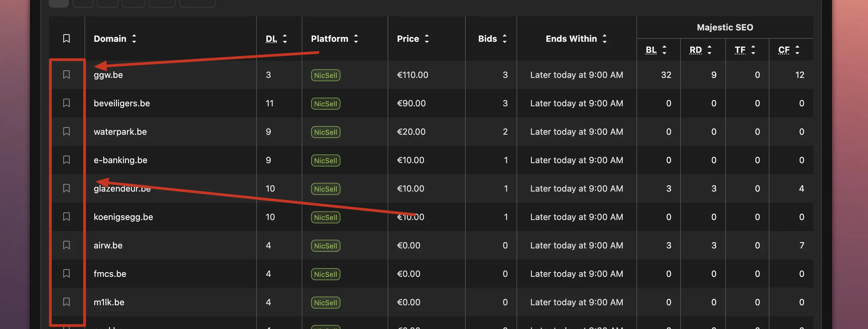Toggle the header bookmark column icon
Image resolution: width=868 pixels, height=329 pixels.
click(66, 38)
